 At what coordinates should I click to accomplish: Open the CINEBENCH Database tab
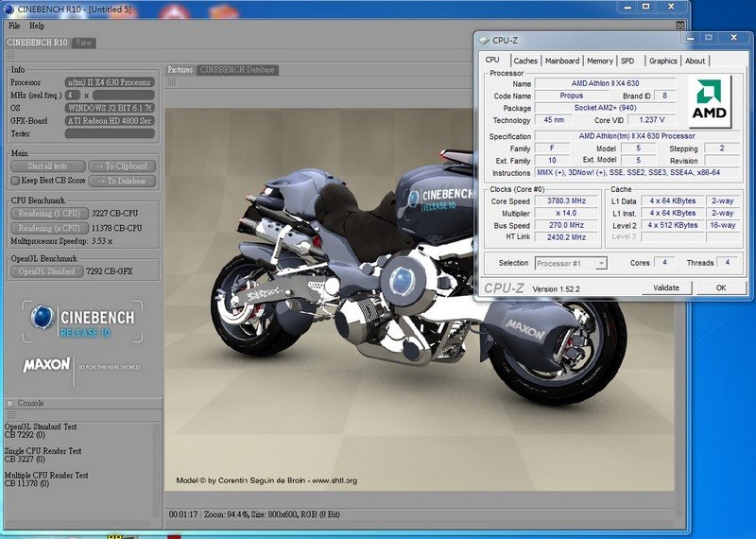(x=237, y=70)
